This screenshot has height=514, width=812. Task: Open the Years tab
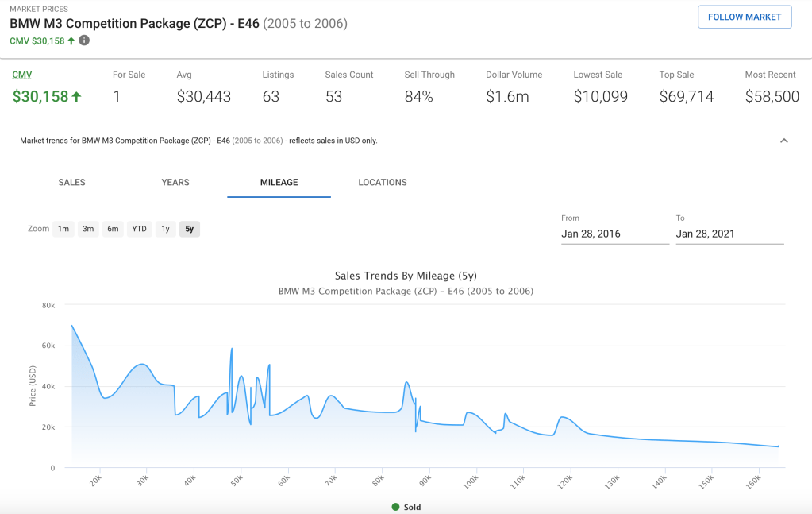click(175, 183)
